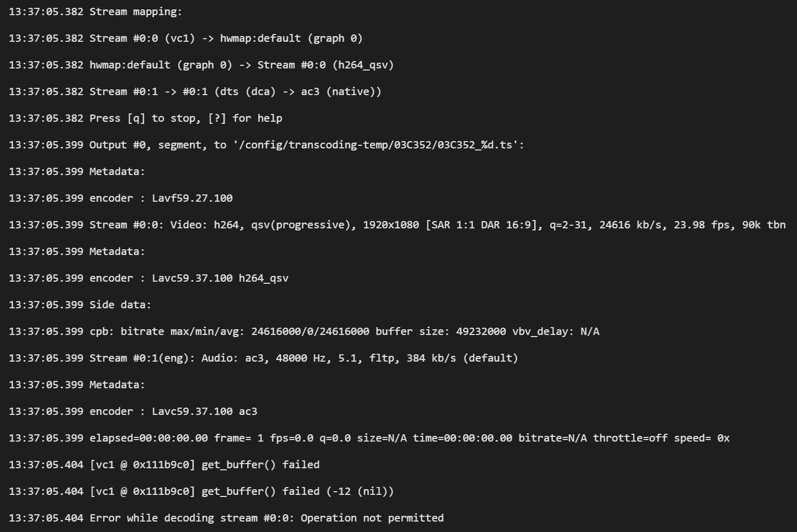Image resolution: width=797 pixels, height=532 pixels.
Task: Select the dts to ac3 mapping line
Action: [195, 91]
